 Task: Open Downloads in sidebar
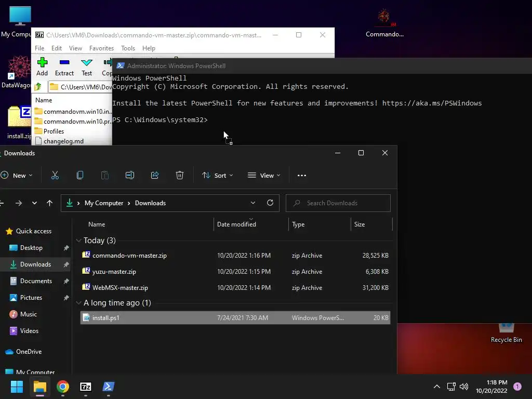(x=35, y=264)
